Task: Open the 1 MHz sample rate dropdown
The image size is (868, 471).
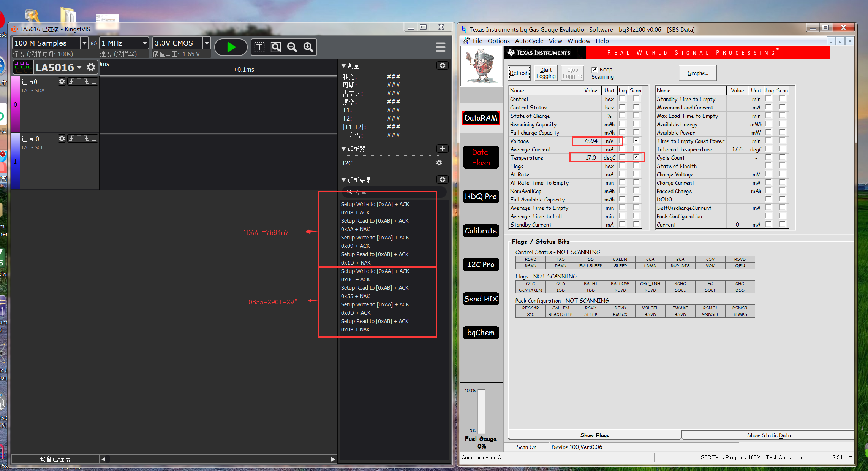Action: 145,43
